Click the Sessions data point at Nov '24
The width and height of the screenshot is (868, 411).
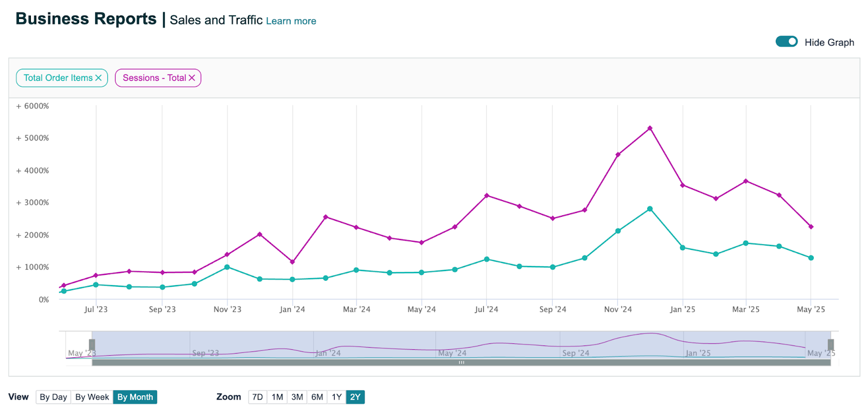[x=618, y=155]
